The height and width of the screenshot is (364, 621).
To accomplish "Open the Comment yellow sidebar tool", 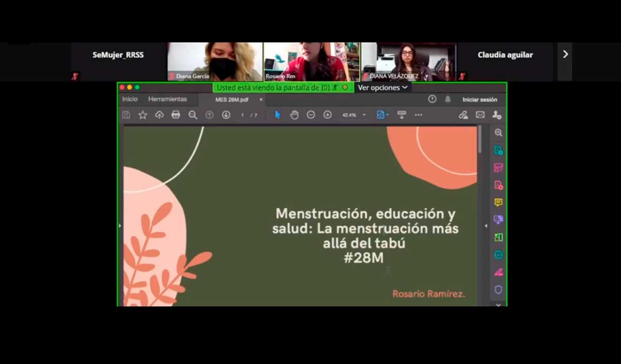I will coord(498,203).
